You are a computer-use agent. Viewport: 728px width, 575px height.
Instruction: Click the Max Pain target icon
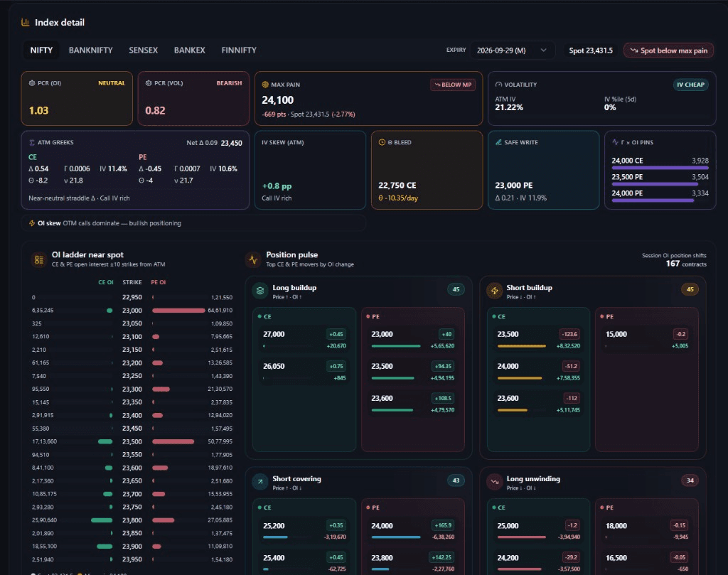(266, 85)
